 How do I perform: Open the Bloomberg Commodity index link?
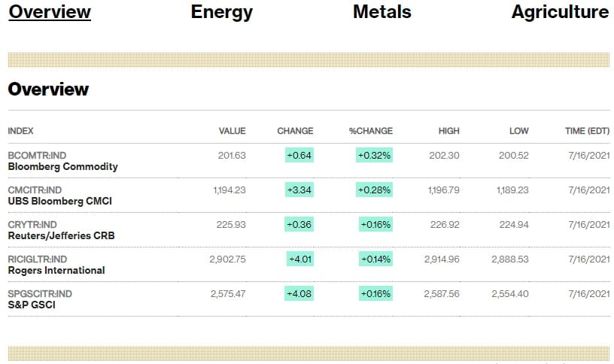(x=62, y=167)
